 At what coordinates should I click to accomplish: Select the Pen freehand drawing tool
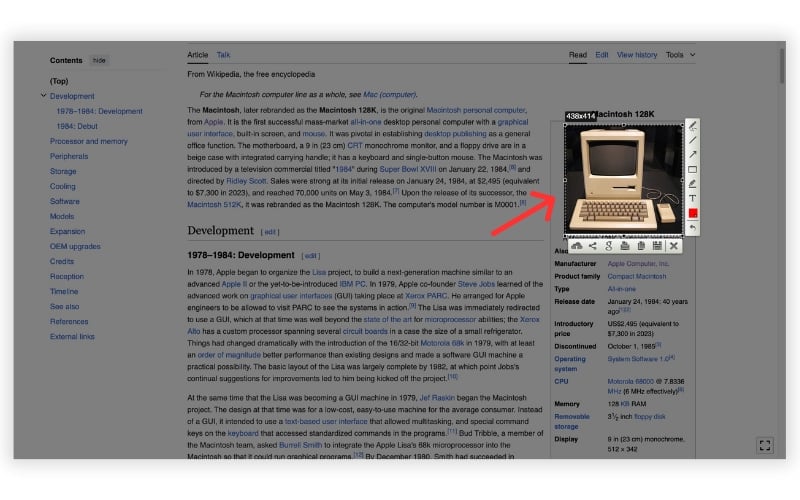(692, 126)
